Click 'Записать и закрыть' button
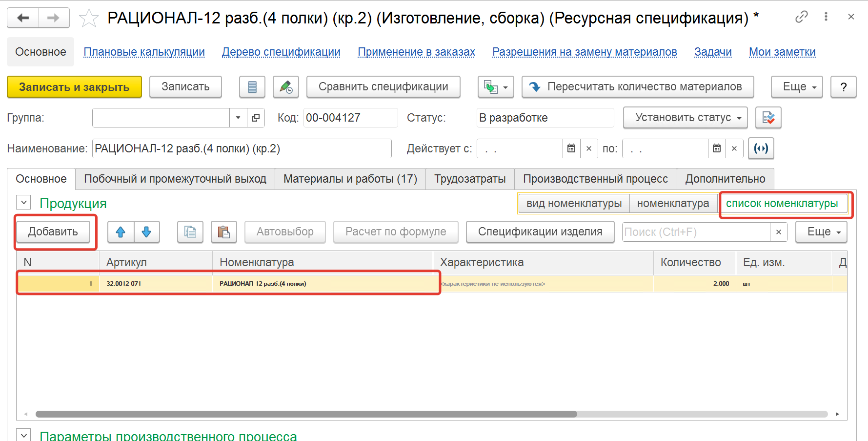Image resolution: width=868 pixels, height=441 pixels. tap(74, 87)
